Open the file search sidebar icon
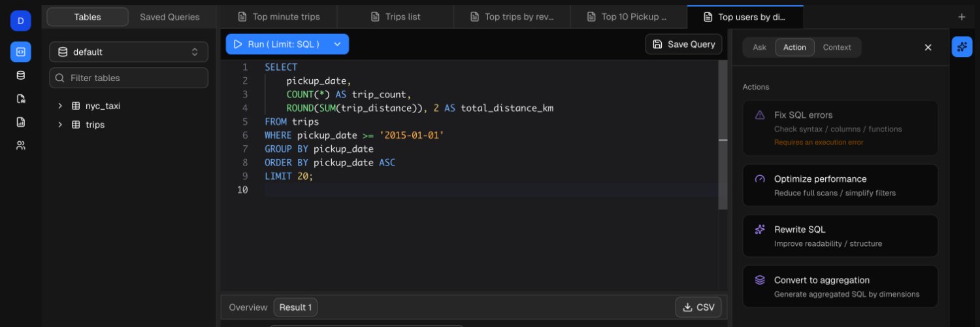This screenshot has width=980, height=327. pyautogui.click(x=20, y=99)
